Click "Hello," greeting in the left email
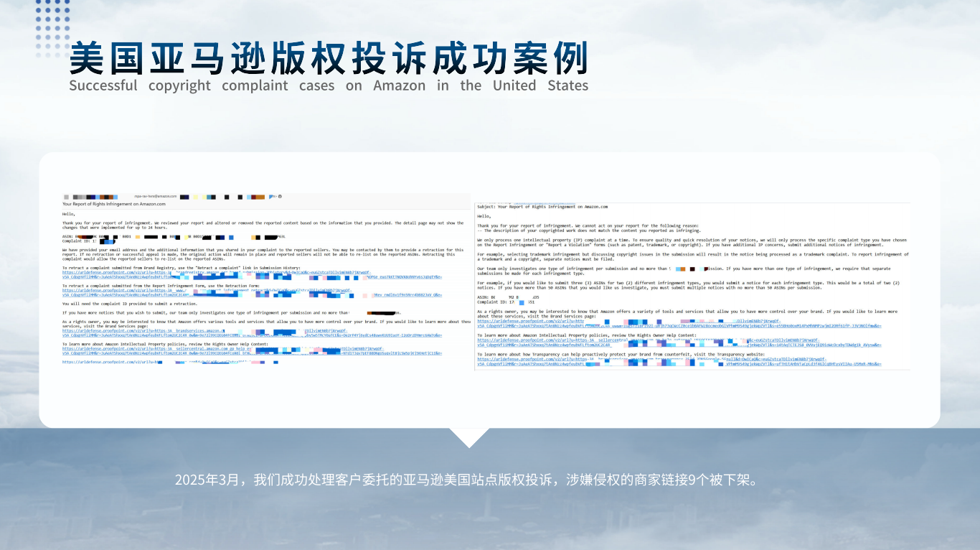Viewport: 980px width, 550px height. point(69,214)
